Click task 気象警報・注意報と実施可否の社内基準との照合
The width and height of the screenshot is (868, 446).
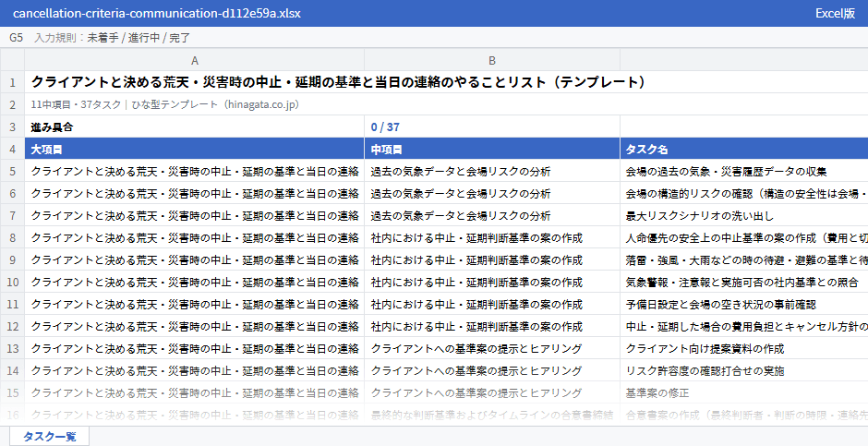tap(744, 282)
